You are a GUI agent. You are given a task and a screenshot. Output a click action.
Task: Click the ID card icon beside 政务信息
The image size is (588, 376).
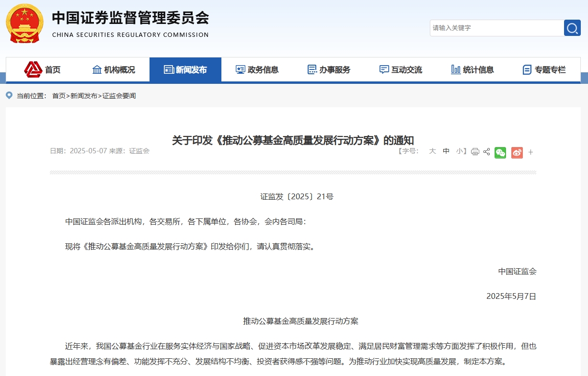coord(241,69)
